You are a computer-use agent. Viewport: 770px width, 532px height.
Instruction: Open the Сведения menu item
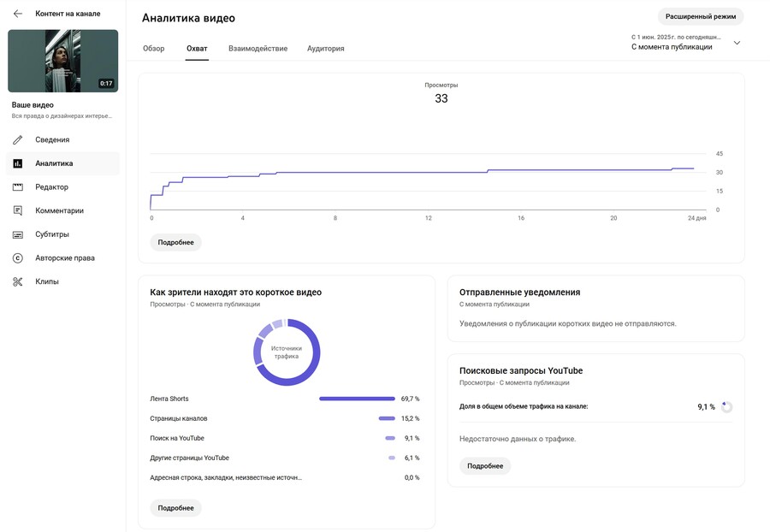coord(62,140)
